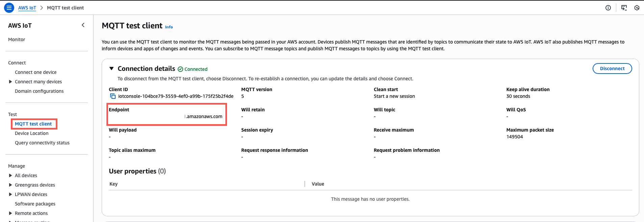
Task: Open the Info link beside the page title
Action: coord(169,27)
